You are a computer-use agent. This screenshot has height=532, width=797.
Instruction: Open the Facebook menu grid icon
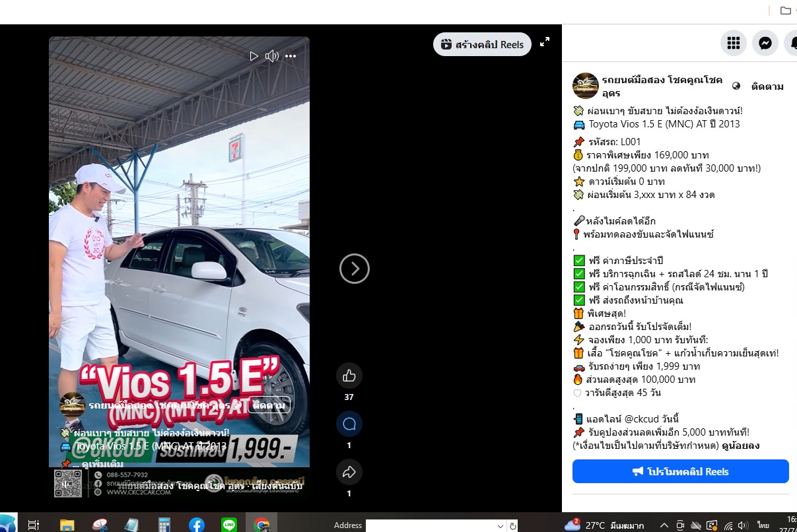click(733, 43)
